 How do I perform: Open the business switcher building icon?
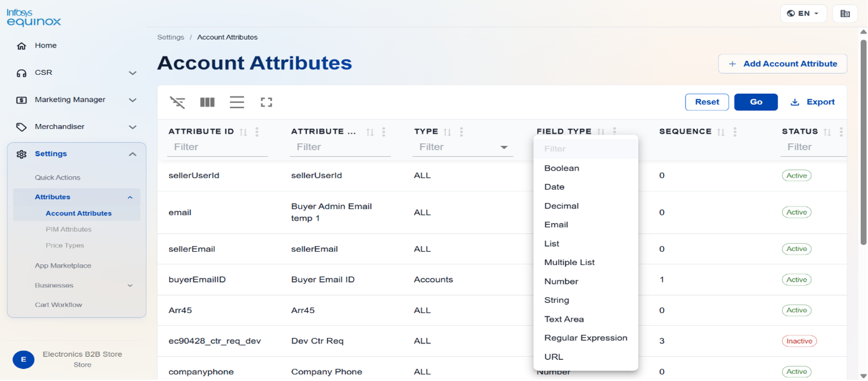845,13
